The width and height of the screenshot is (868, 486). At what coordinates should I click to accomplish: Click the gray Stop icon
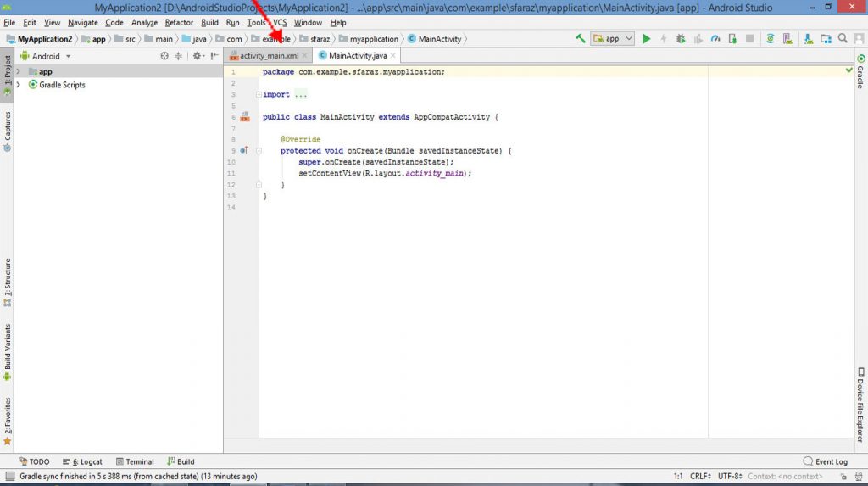[749, 39]
